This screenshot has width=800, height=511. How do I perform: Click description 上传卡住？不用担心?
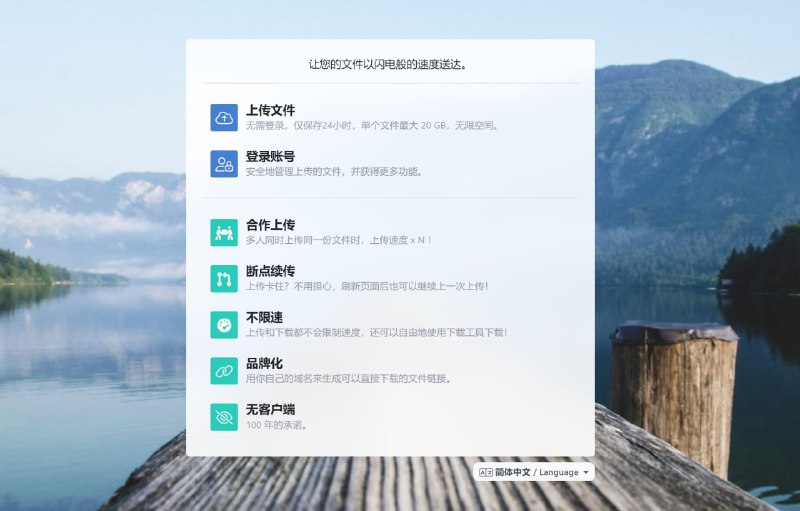pos(289,286)
